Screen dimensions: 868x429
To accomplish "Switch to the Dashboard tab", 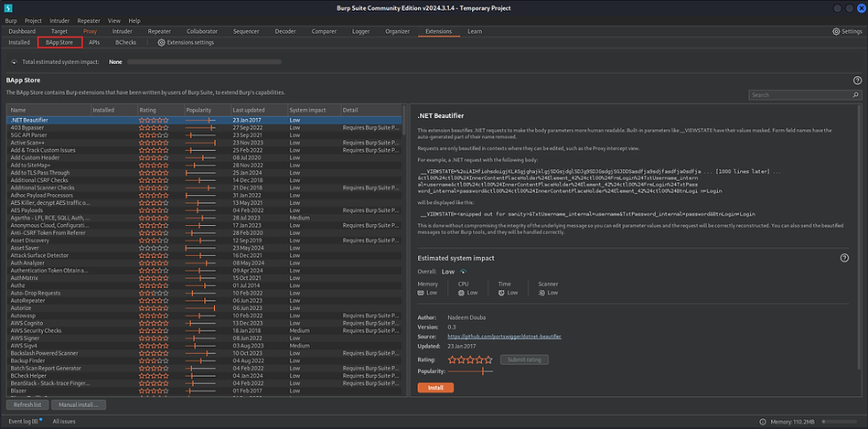I will (x=22, y=31).
